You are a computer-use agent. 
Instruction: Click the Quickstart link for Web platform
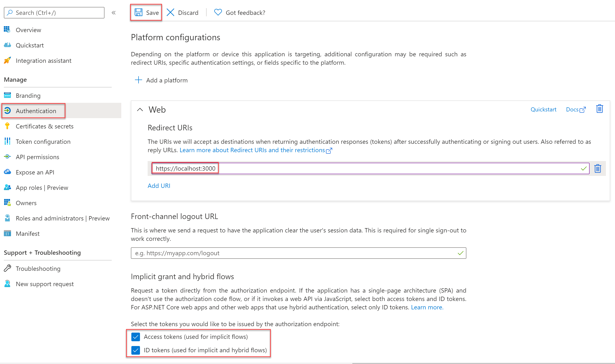pyautogui.click(x=544, y=109)
